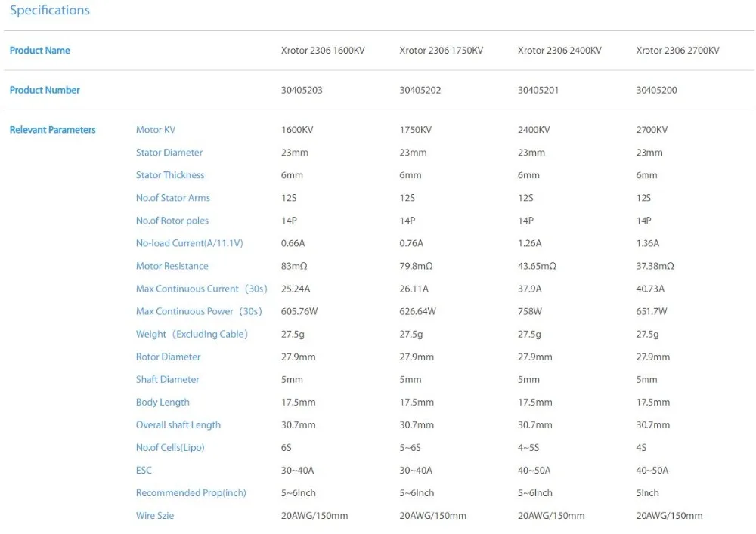The height and width of the screenshot is (534, 756).
Task: Select the Wire Szie parameter label
Action: (x=155, y=516)
